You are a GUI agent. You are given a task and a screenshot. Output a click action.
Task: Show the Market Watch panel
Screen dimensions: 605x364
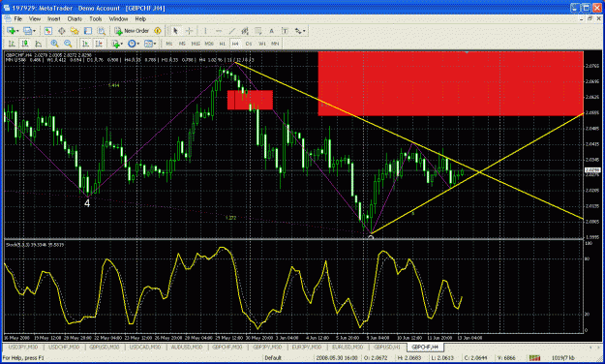point(48,31)
